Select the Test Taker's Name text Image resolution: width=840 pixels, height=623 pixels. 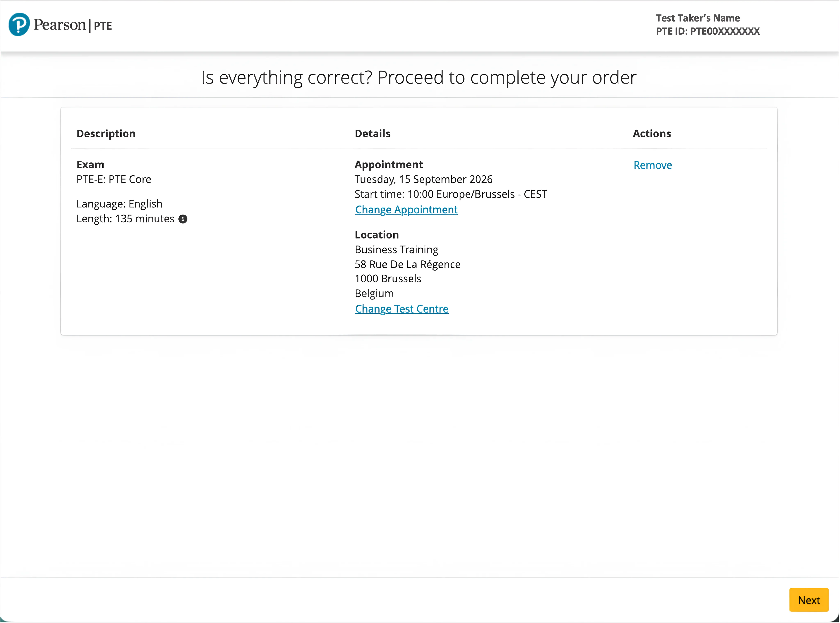[698, 18]
